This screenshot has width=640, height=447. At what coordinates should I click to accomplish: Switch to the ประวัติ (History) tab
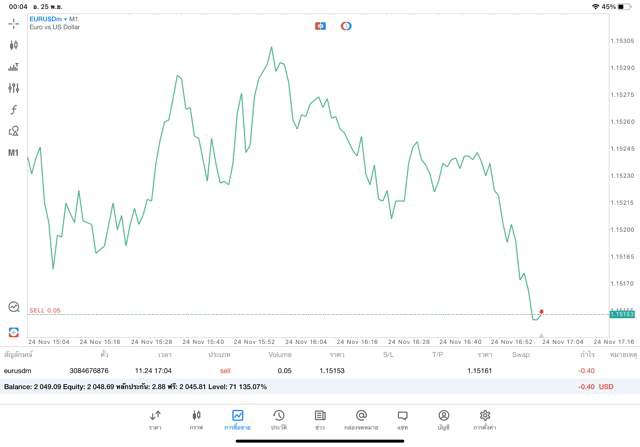278,418
